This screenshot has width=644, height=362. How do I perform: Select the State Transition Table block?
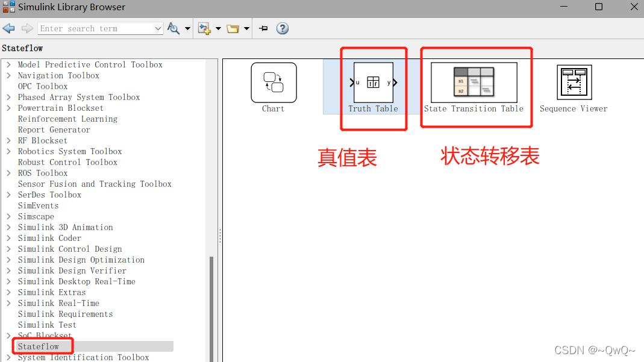[x=474, y=83]
